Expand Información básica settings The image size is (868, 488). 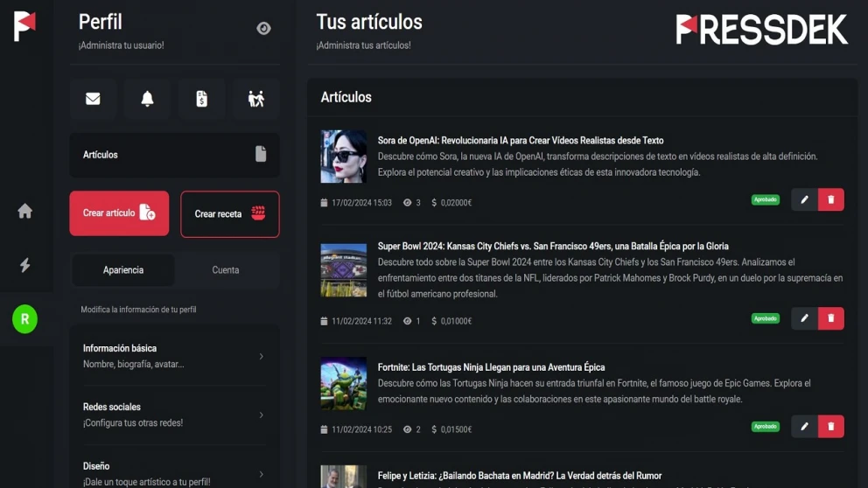point(174,356)
